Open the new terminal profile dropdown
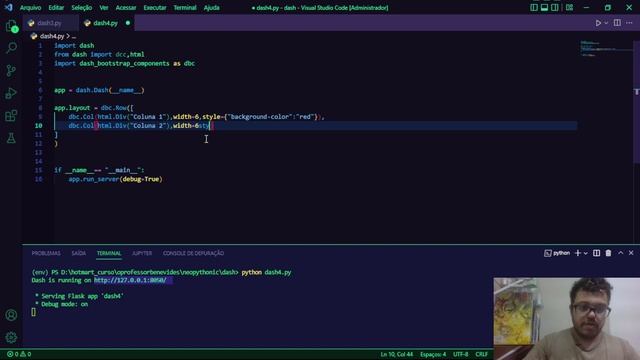The height and width of the screenshot is (360, 640). pyautogui.click(x=585, y=253)
